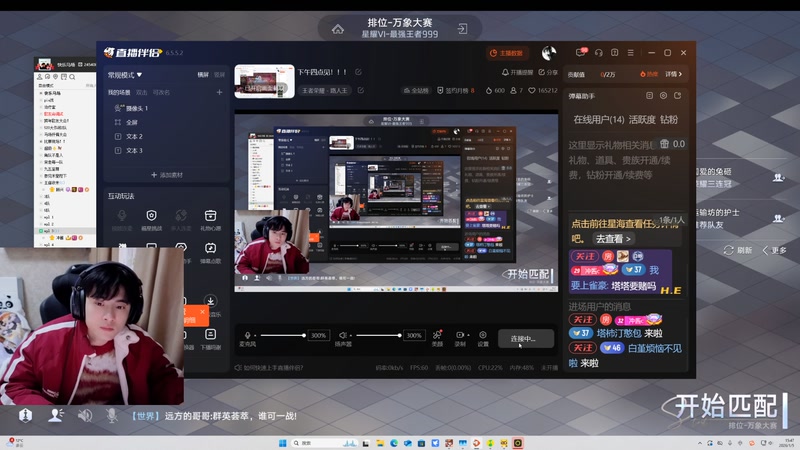Click the 热度 popularity flame indicator
This screenshot has width=800, height=450.
648,74
